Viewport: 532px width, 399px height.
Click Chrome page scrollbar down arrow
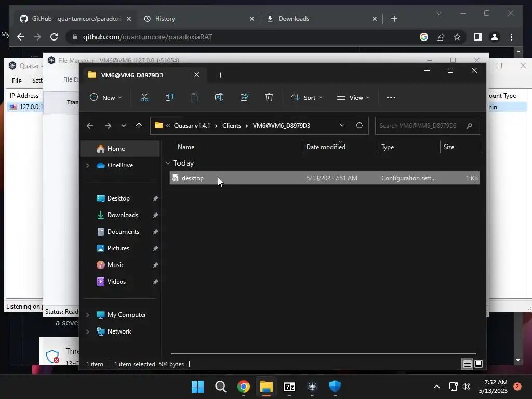(x=518, y=360)
